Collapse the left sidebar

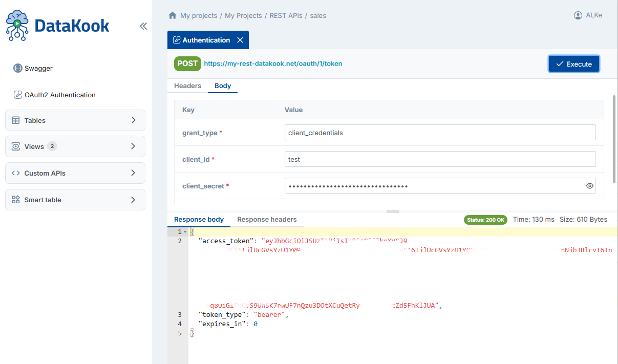click(143, 26)
